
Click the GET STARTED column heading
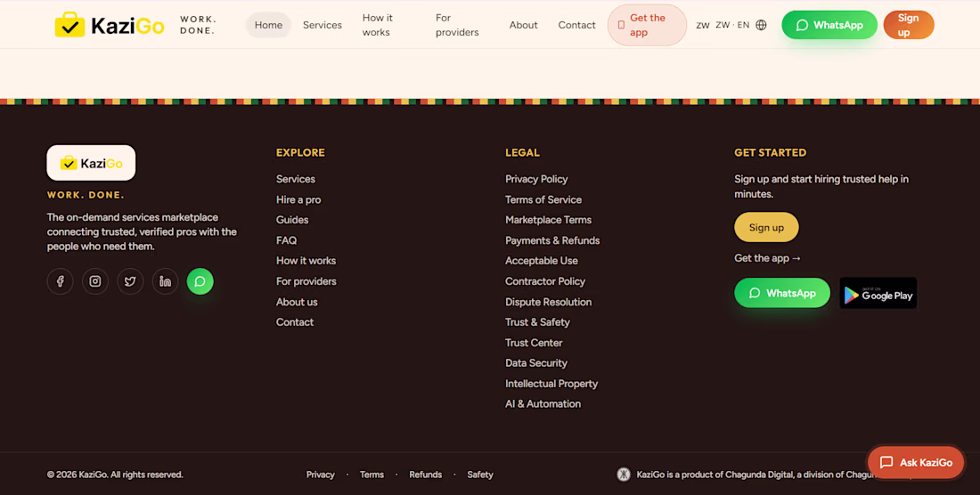[x=770, y=152]
